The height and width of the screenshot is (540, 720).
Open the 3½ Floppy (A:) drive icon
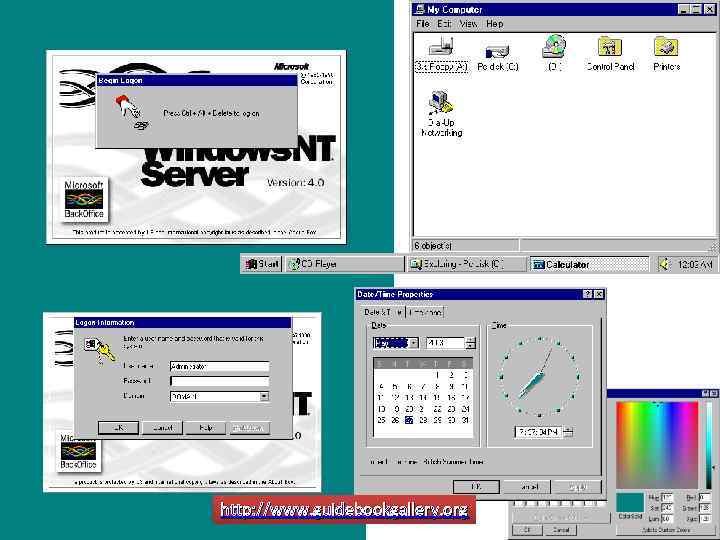click(x=441, y=54)
